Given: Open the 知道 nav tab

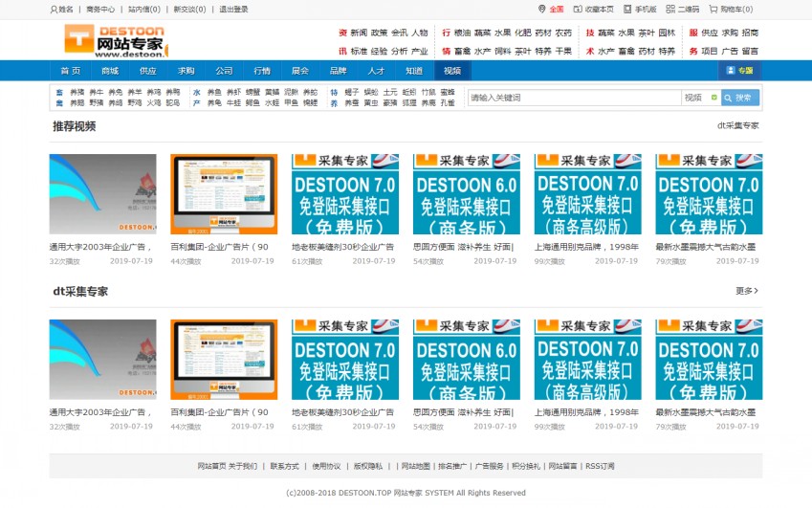Looking at the screenshot, I should pos(414,71).
